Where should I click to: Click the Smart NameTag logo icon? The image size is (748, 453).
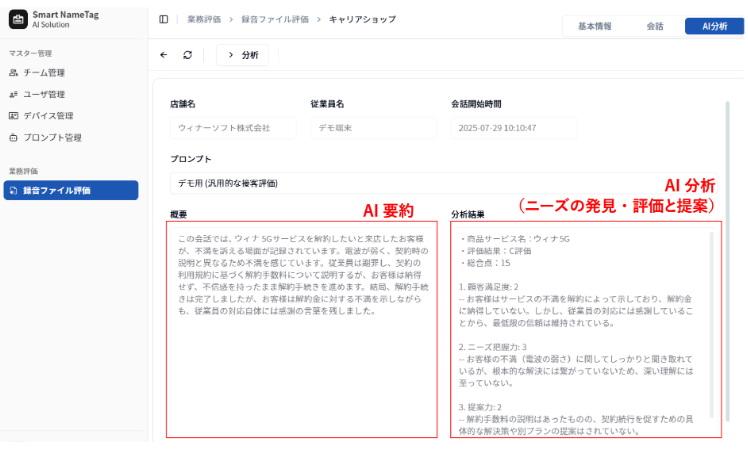point(18,20)
